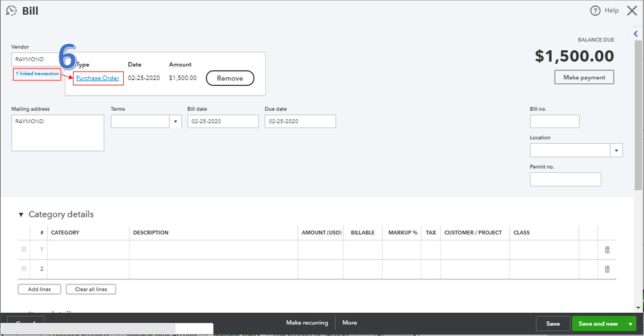644x336 pixels.
Task: Click Make payment button
Action: click(584, 77)
